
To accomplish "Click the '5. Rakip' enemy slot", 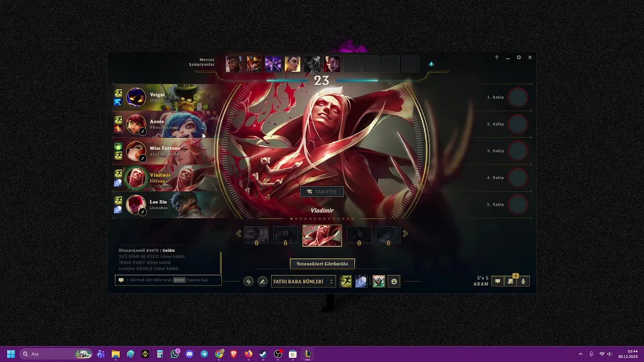I will [x=507, y=205].
